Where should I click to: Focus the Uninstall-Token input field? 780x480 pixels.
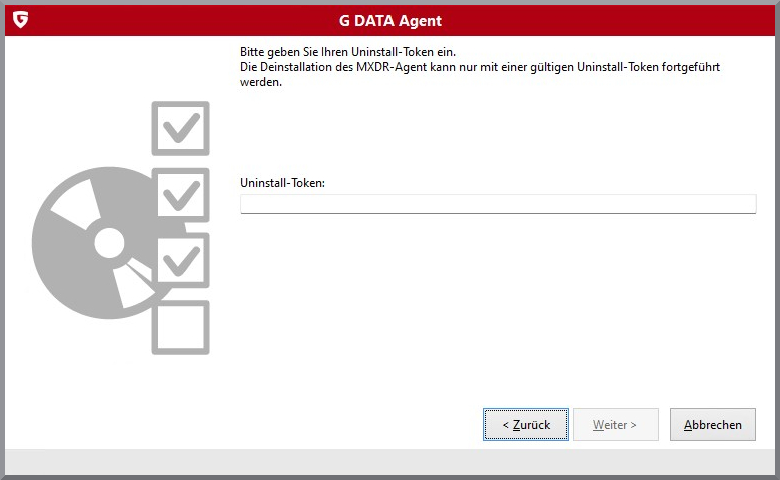point(498,204)
